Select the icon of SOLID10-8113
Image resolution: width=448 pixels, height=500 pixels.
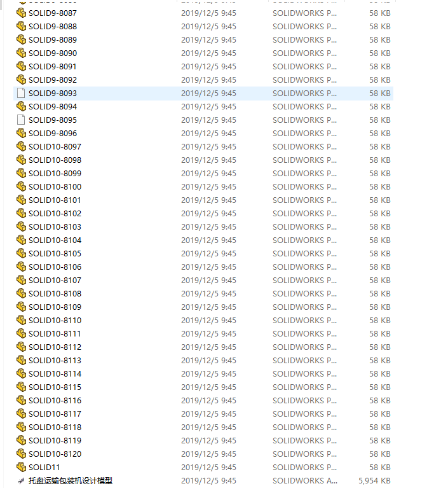[x=21, y=360]
